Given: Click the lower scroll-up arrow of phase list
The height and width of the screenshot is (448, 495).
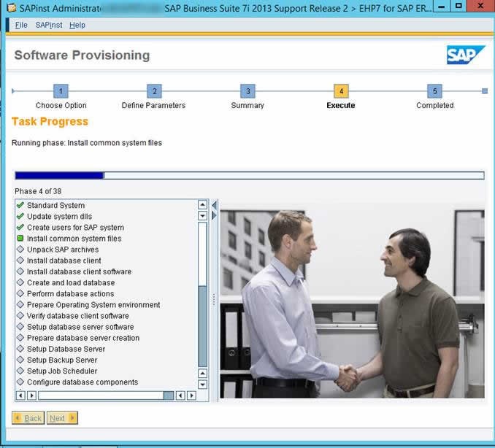Looking at the screenshot, I should tap(202, 374).
